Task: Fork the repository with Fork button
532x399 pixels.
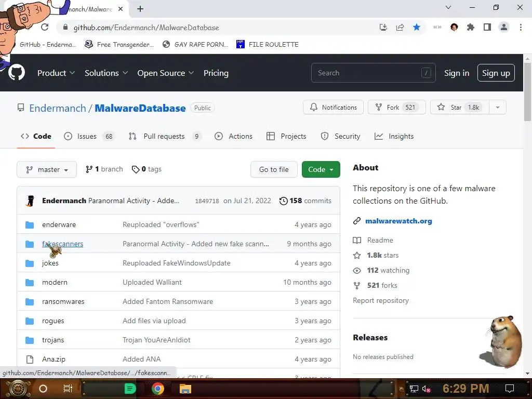Action: coord(396,107)
